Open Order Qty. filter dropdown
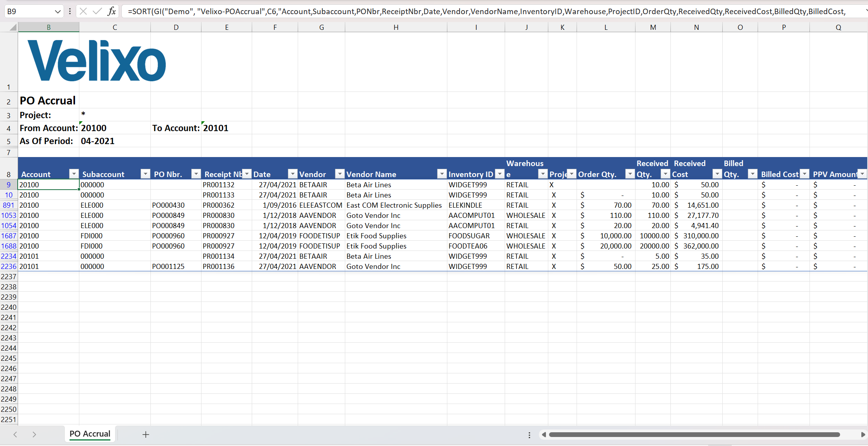The width and height of the screenshot is (868, 446). tap(630, 174)
